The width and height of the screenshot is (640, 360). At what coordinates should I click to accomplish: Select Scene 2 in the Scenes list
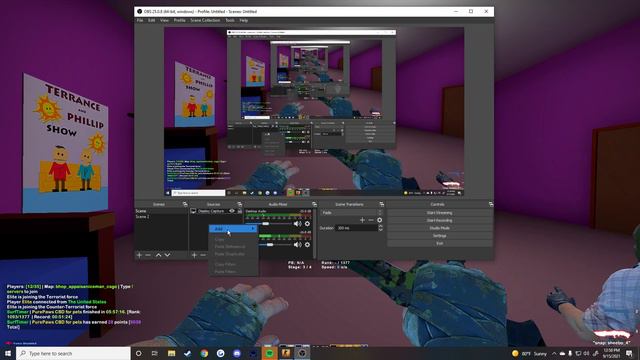(161, 217)
